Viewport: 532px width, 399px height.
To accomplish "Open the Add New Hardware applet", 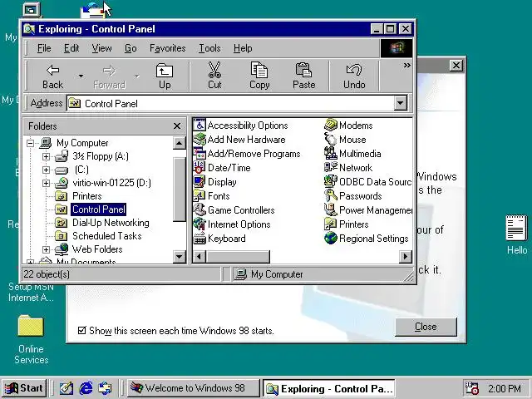I will point(239,140).
